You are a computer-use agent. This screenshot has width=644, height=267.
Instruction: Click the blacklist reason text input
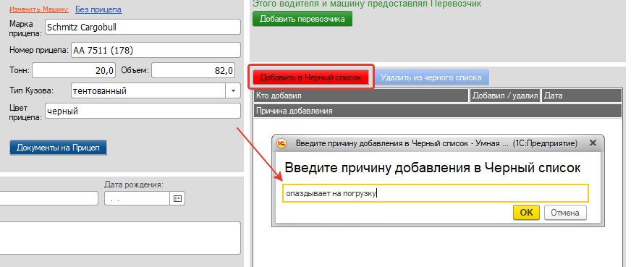(x=436, y=193)
